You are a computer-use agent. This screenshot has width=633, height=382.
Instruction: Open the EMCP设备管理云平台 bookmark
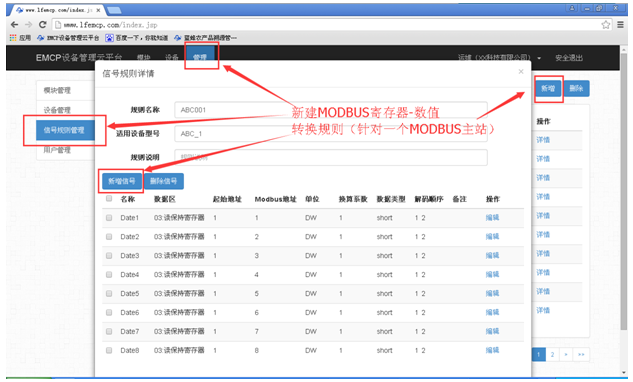coord(68,38)
